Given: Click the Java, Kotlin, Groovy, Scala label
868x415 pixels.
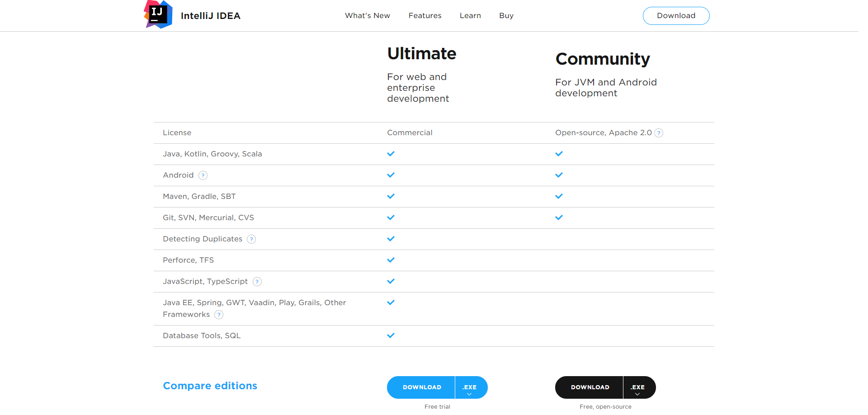Looking at the screenshot, I should (212, 154).
